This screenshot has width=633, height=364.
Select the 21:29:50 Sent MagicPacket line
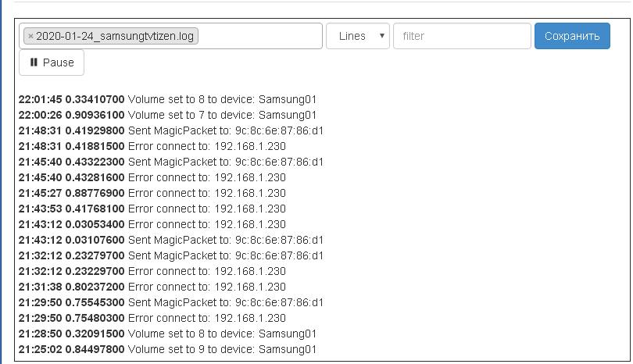coord(171,302)
